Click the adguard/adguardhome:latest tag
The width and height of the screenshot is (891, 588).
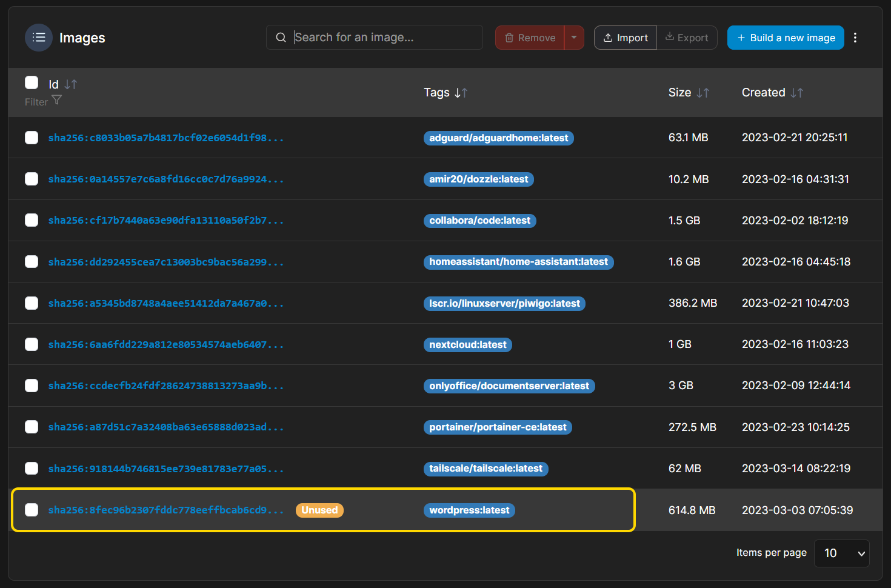click(x=499, y=138)
